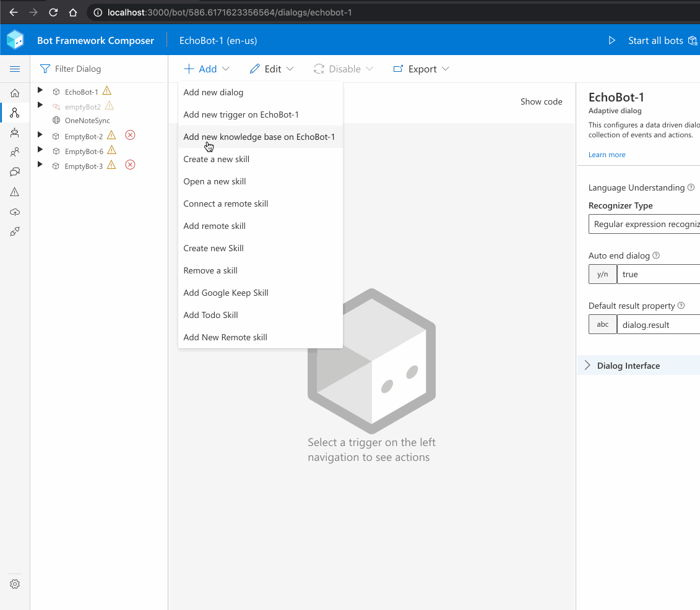The height and width of the screenshot is (610, 700).
Task: Choose Add New Remote skill
Action: pyautogui.click(x=261, y=337)
